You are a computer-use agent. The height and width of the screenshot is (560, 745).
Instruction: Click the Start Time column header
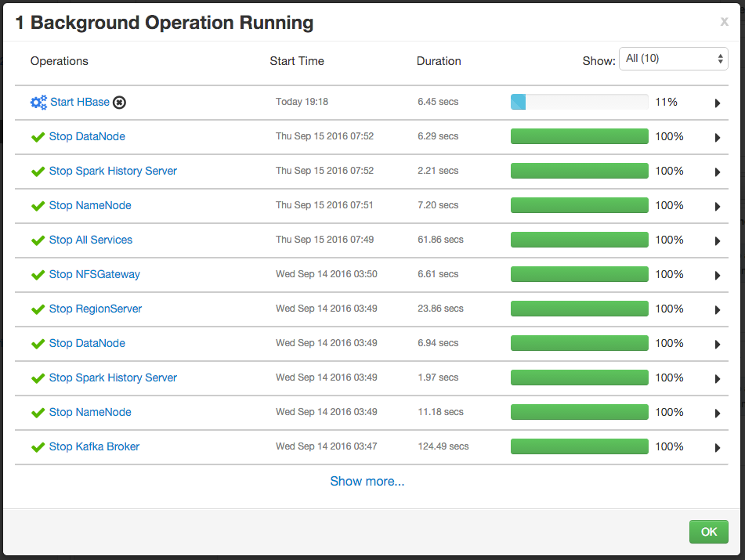(x=297, y=61)
